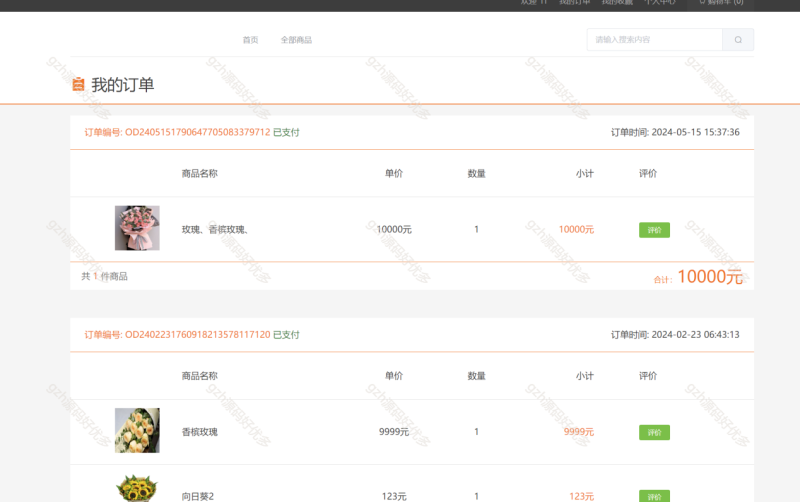
Task: Click 评价 button for 玫瑰、香槟玫瑰 item
Action: [654, 230]
